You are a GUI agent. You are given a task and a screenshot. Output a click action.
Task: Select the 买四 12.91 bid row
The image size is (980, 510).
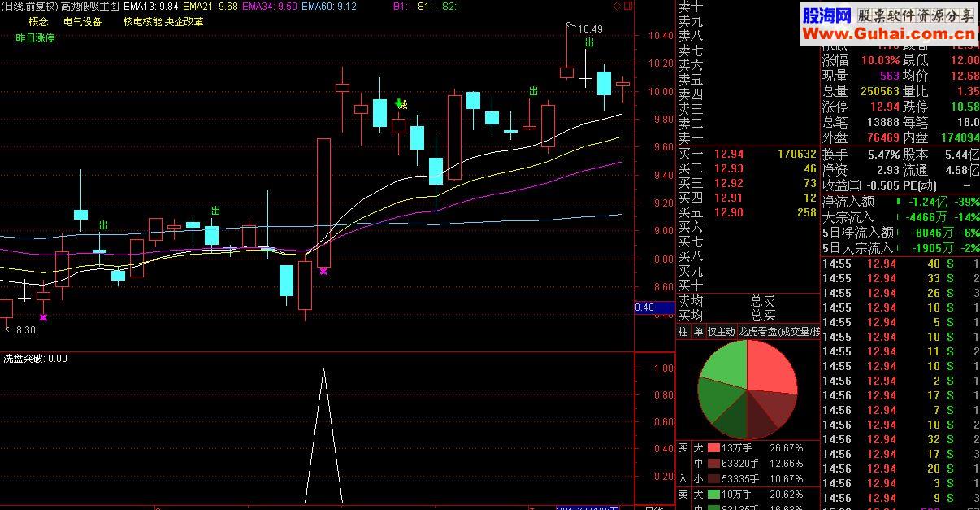click(x=748, y=198)
